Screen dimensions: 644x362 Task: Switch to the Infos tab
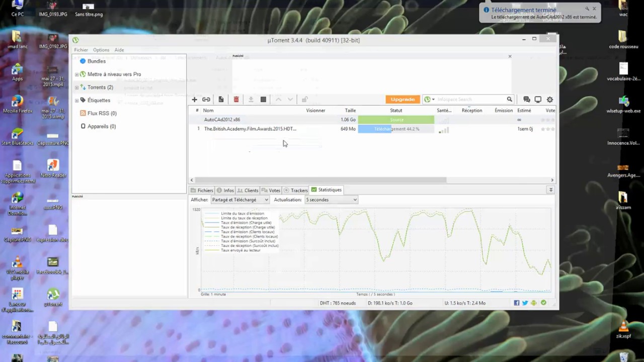(225, 190)
